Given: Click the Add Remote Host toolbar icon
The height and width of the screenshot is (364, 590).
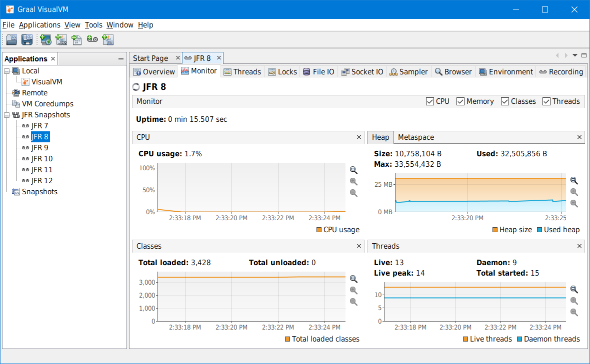Looking at the screenshot, I should click(x=46, y=39).
